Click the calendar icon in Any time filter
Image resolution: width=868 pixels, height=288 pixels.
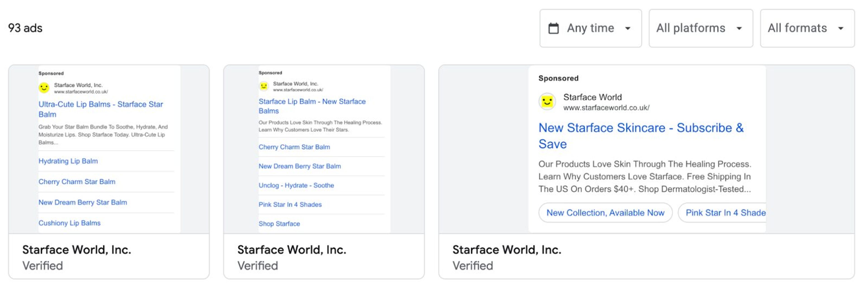point(553,28)
